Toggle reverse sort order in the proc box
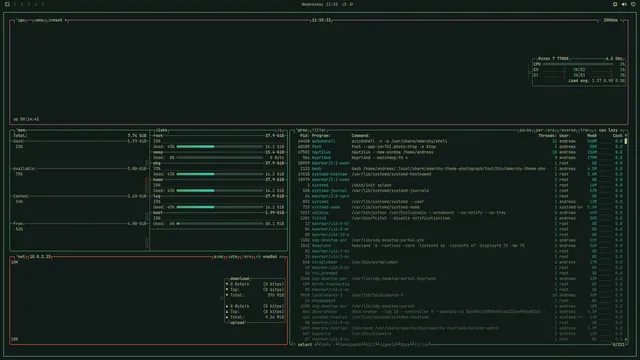This screenshot has width=640, height=360. [568, 130]
